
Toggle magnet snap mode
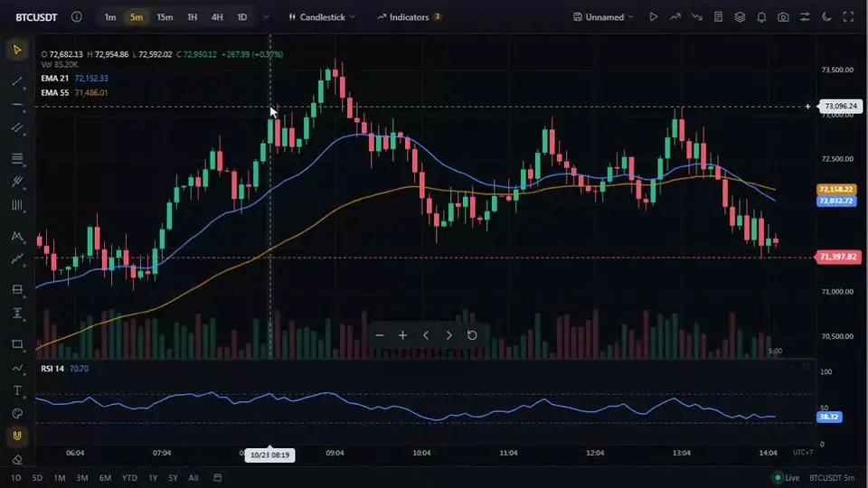tap(17, 436)
